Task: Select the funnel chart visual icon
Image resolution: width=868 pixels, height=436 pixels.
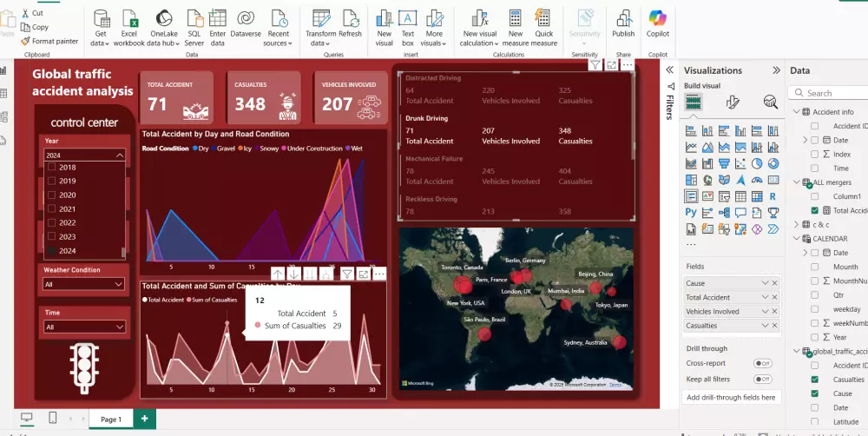Action: 724,163
